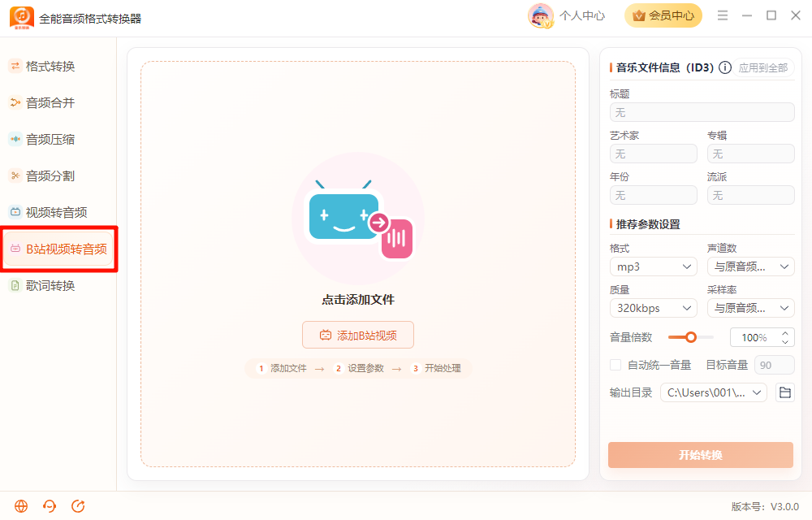Click the 音量倍数 slider handle
Screen dimensions: 812x520
coord(691,337)
